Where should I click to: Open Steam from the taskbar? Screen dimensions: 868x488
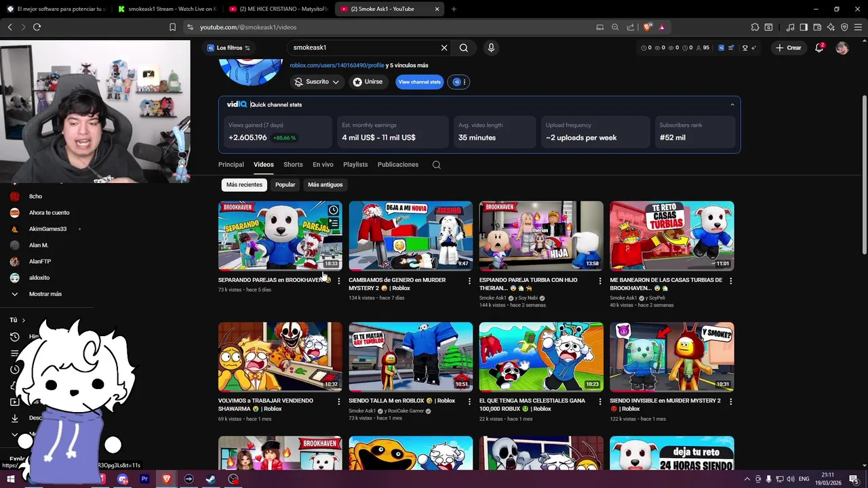[x=211, y=479]
